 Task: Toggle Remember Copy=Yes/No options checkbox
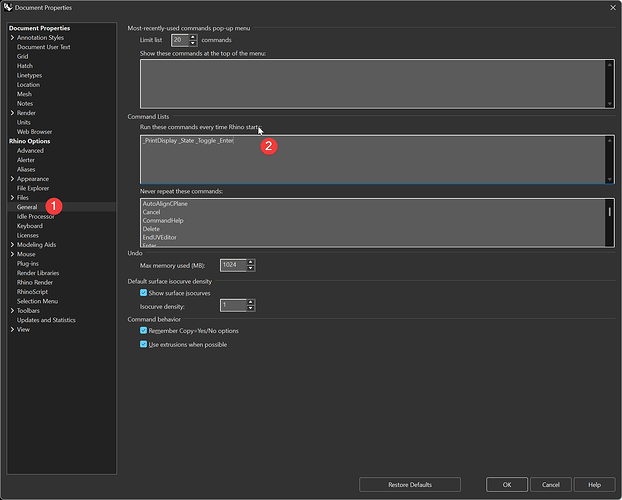point(144,331)
